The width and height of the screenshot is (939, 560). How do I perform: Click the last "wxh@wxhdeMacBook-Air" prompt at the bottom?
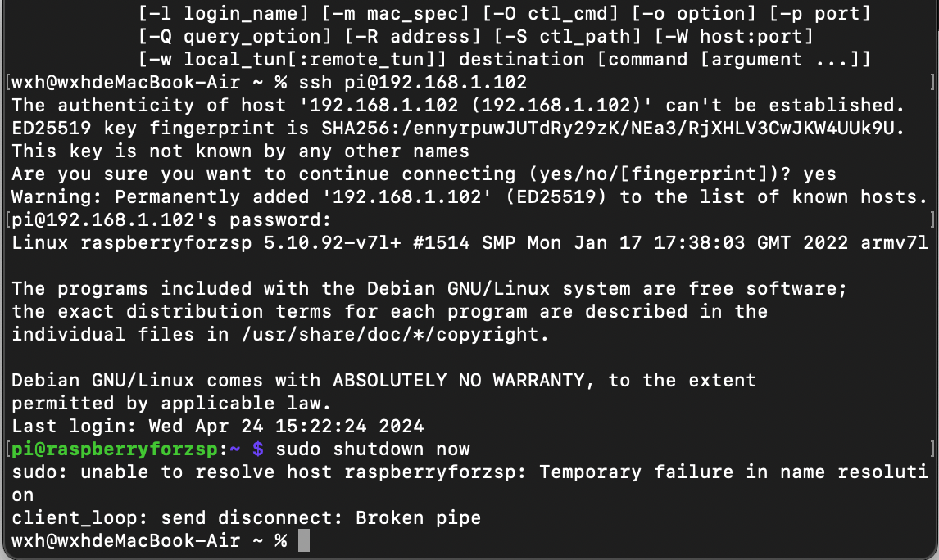coord(126,541)
